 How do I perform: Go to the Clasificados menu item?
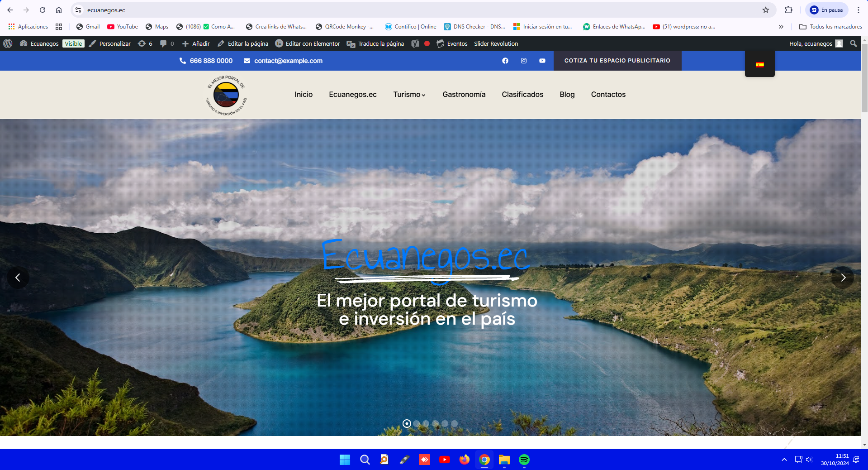(522, 94)
